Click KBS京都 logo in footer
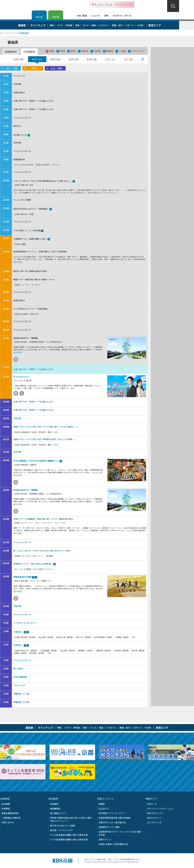 click(63, 860)
